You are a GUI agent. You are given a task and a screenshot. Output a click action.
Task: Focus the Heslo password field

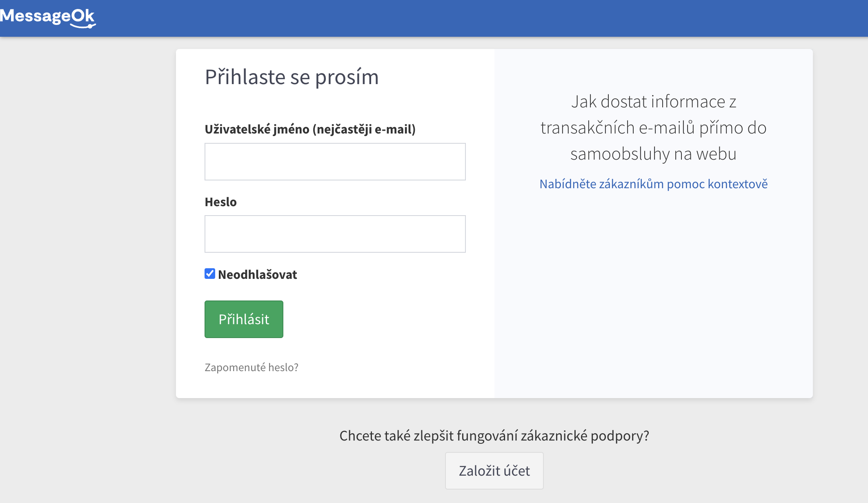coord(335,234)
